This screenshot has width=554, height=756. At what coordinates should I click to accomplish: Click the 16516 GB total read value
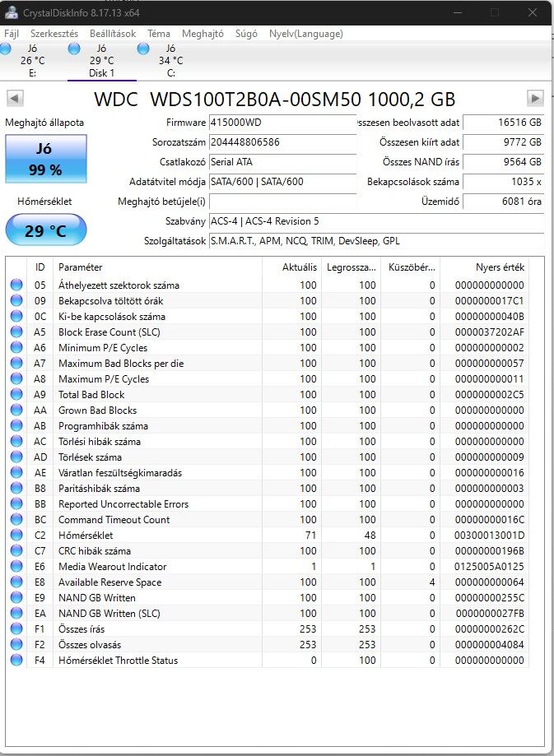click(x=503, y=123)
